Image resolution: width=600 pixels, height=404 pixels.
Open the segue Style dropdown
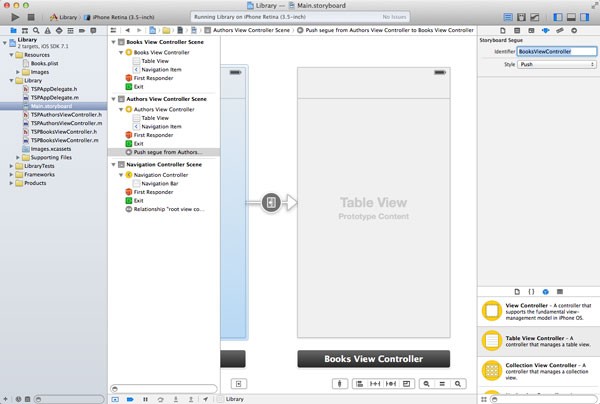click(557, 64)
